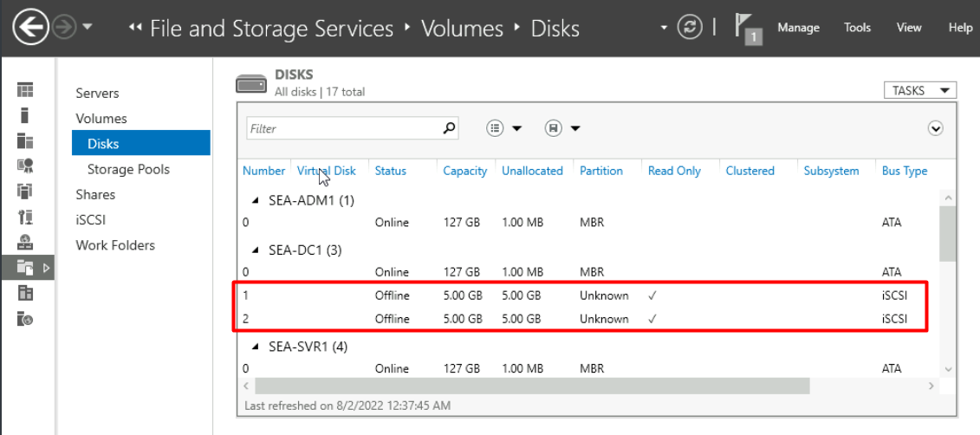This screenshot has height=435, width=980.
Task: Select disk 0 row under SEA-ADM1
Action: coord(587,223)
